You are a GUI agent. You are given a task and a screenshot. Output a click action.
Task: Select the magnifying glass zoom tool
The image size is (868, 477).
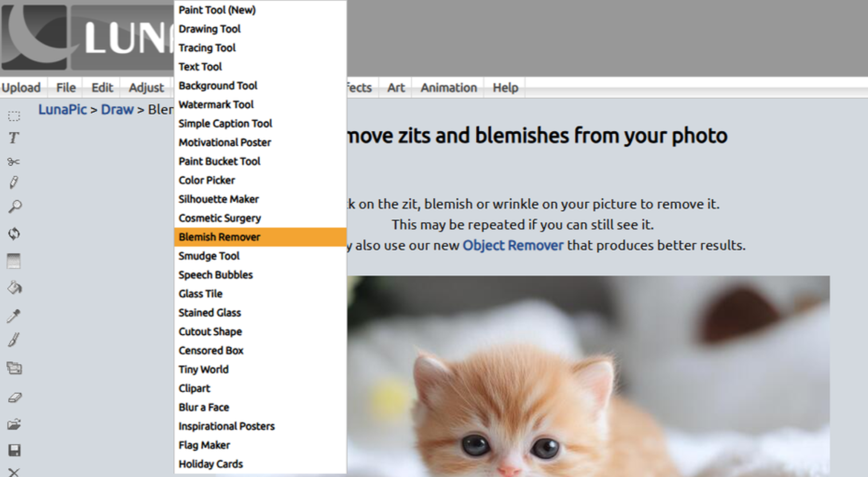point(15,206)
